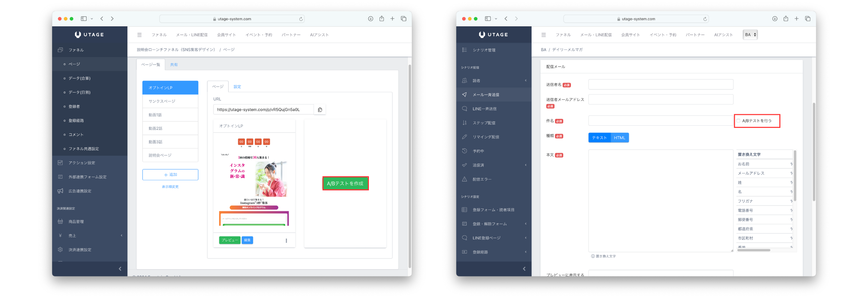Screen dimensions: 868x298
Task: Click 配信エラー warning triangle icon
Action: tap(464, 179)
